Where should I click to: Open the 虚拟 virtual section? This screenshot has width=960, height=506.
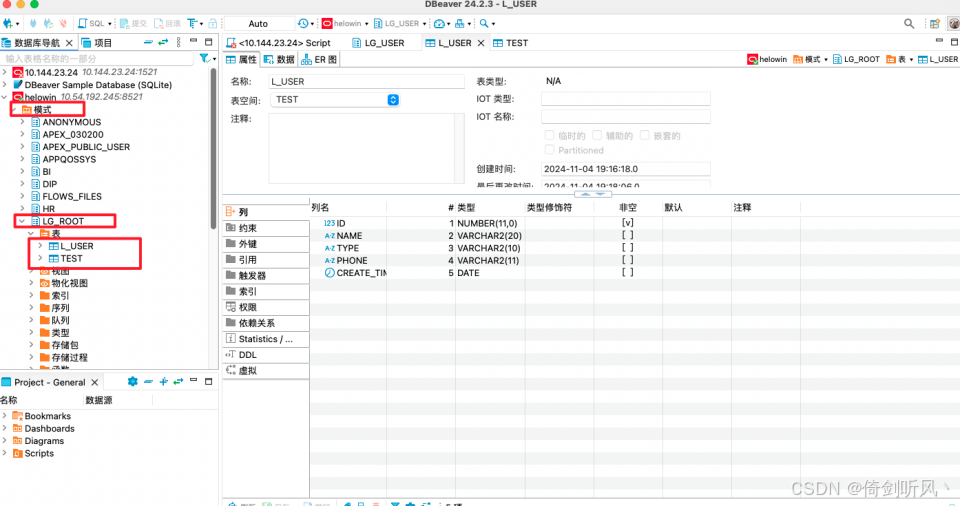[266, 371]
